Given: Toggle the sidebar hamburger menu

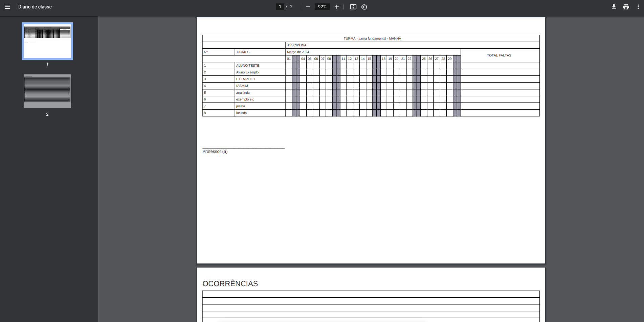Looking at the screenshot, I should point(7,7).
